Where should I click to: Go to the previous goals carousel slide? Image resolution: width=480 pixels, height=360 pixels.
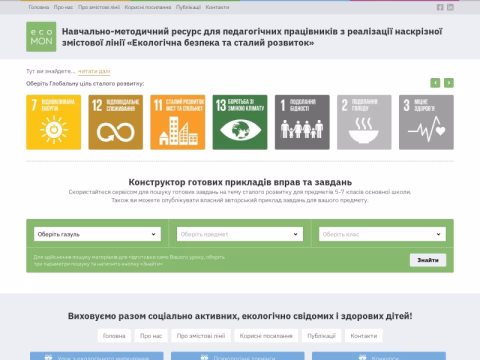(435, 83)
